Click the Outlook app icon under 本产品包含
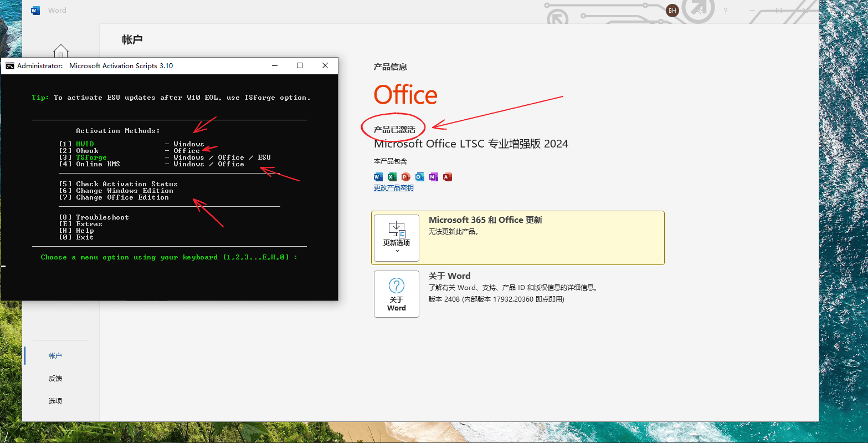 point(420,177)
